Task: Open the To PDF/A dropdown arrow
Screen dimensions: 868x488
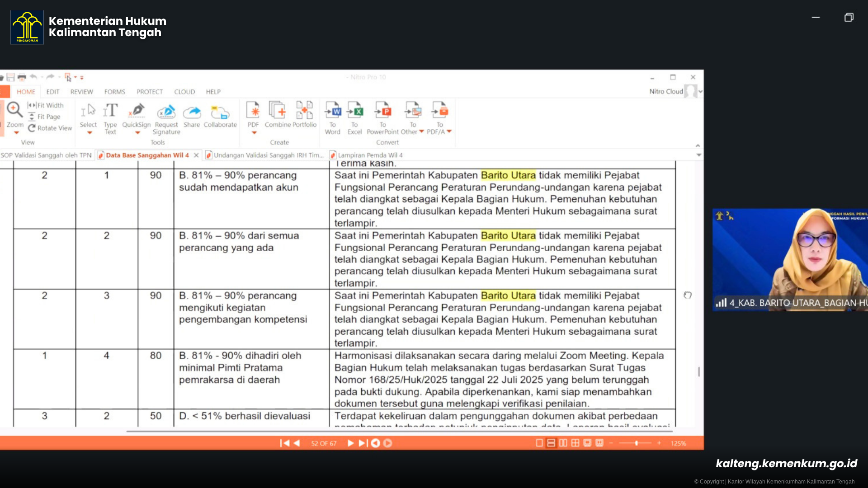Action: (x=449, y=131)
